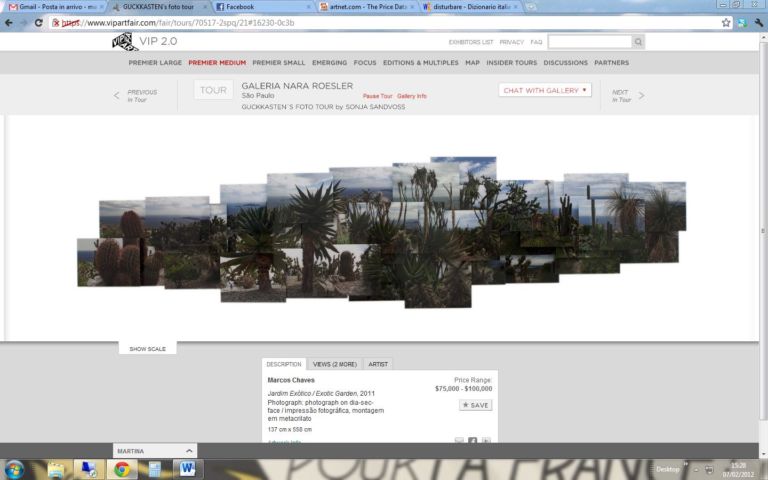Image resolution: width=768 pixels, height=480 pixels.
Task: Open the Partners page
Action: coord(611,63)
